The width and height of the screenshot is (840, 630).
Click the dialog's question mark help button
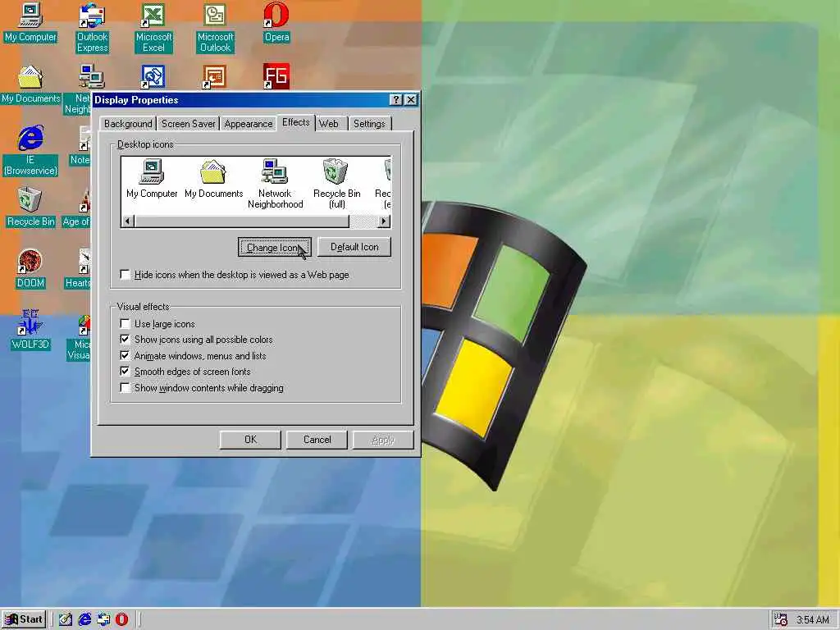pos(396,99)
